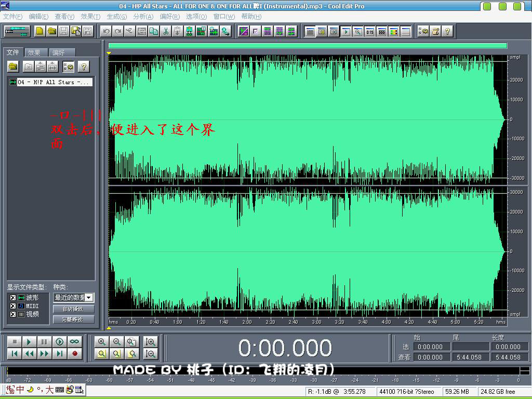Image resolution: width=532 pixels, height=399 pixels.
Task: Click the moon icon on the IME bar
Action: tap(30, 390)
